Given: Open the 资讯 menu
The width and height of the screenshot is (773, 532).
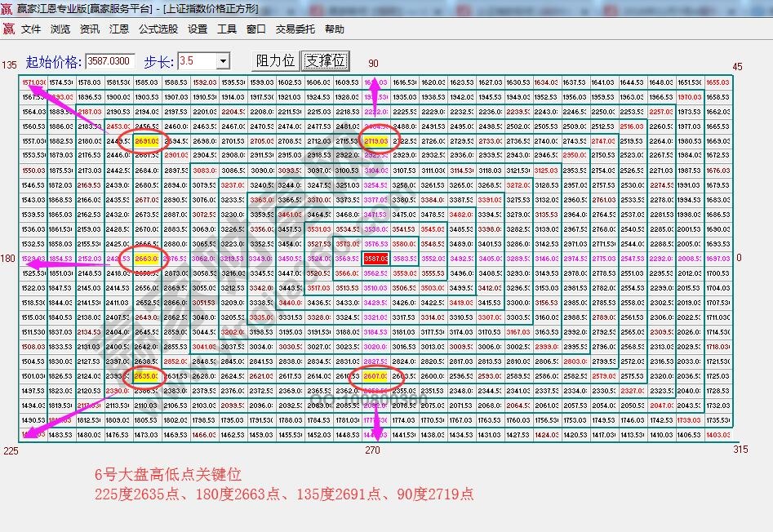Looking at the screenshot, I should coord(88,28).
